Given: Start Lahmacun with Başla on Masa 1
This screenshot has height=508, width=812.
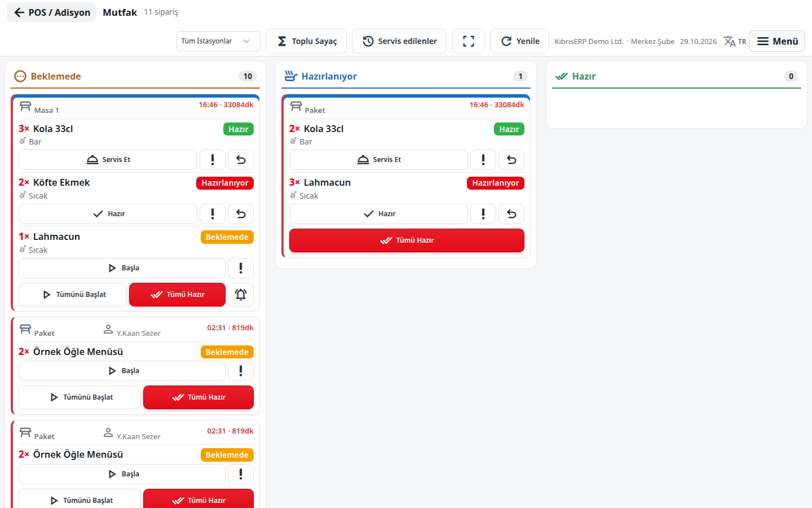Looking at the screenshot, I should [x=122, y=268].
